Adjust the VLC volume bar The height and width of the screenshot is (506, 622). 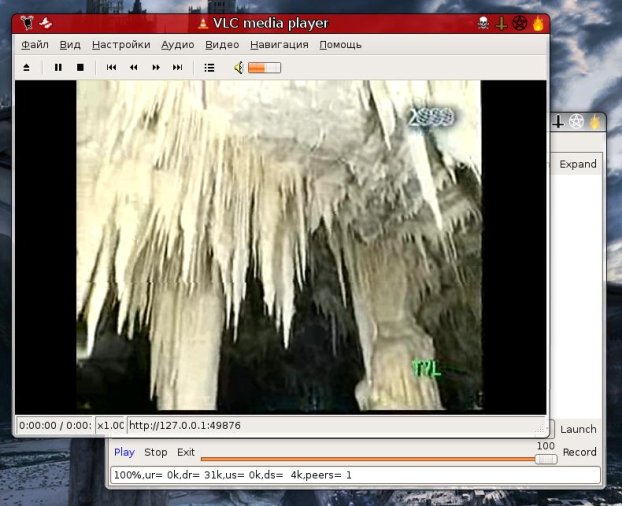(x=265, y=68)
